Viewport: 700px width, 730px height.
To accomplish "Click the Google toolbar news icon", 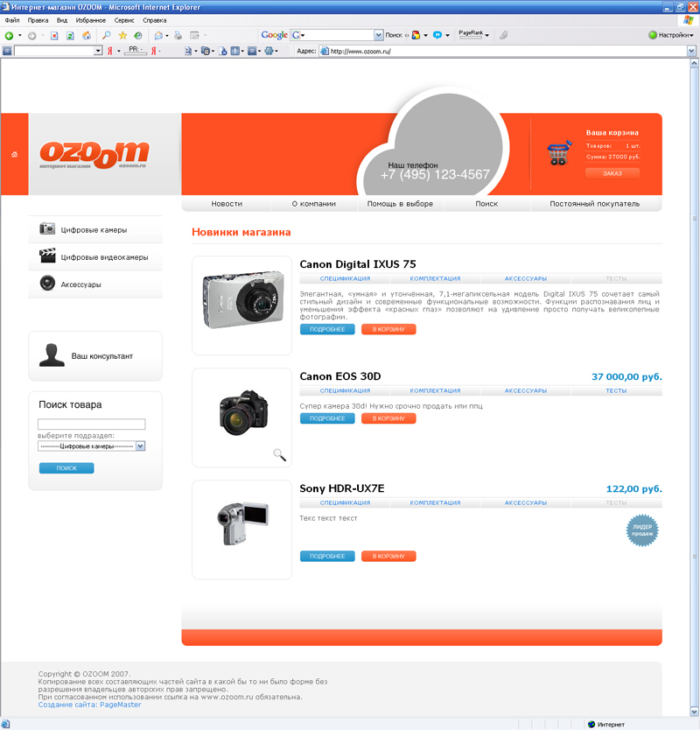I will [416, 35].
